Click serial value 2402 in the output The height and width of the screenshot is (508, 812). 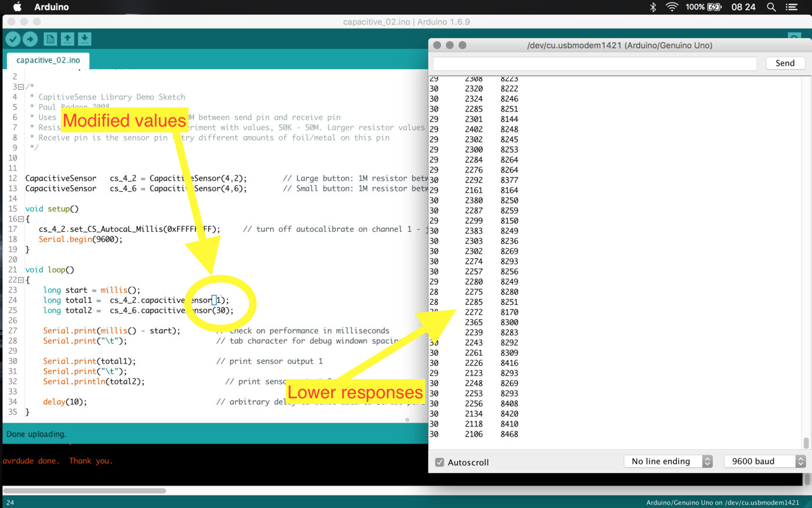coord(474,129)
